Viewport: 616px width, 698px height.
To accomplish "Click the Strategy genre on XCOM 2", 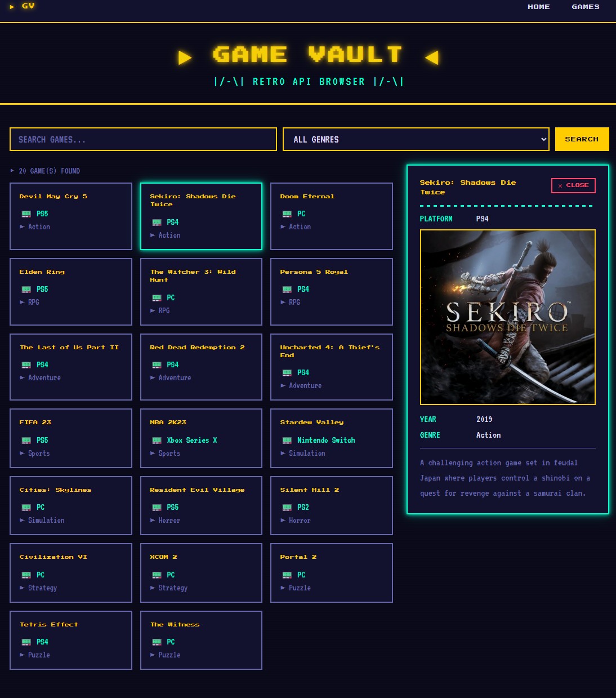I will pos(173,588).
